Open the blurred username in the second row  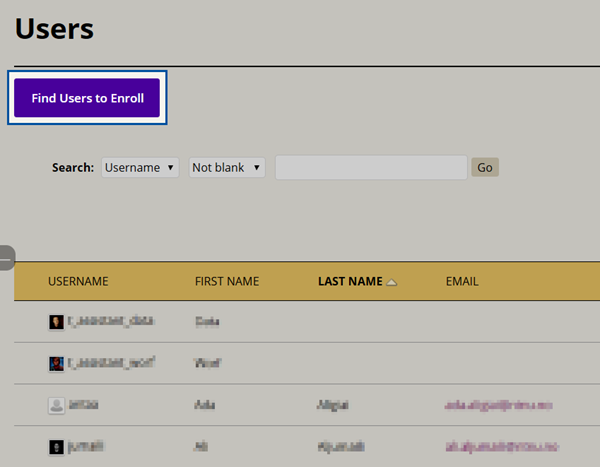[111, 362]
